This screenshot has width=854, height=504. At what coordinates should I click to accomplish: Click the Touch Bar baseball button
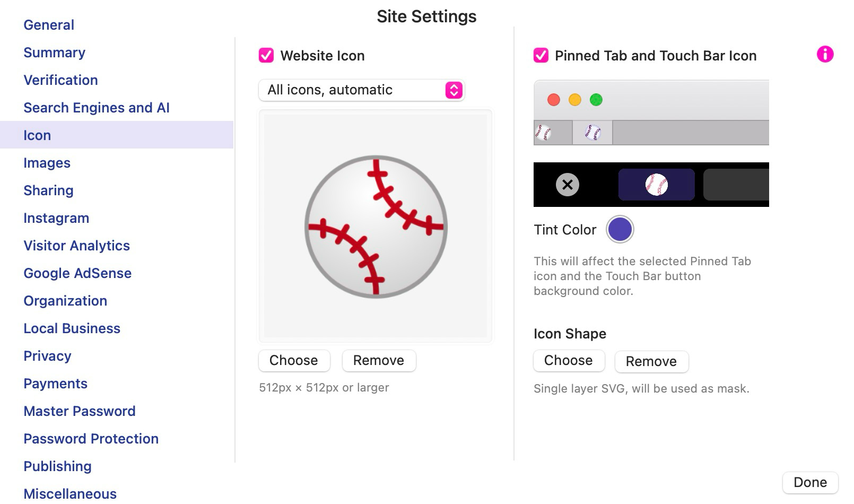coord(656,185)
